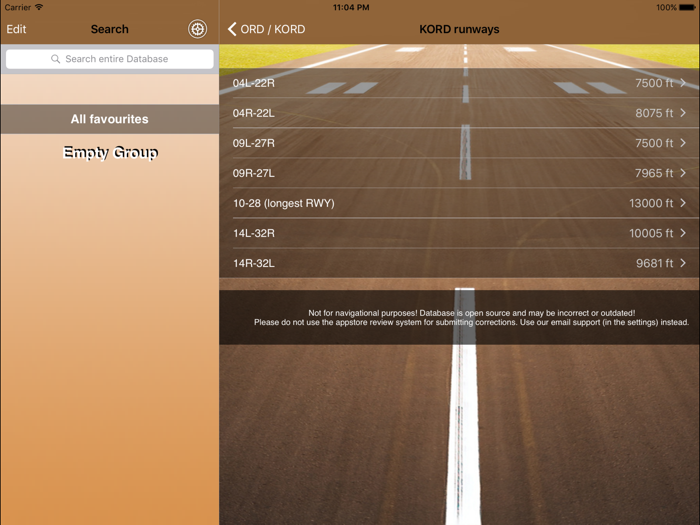This screenshot has height=525, width=700.
Task: Return to ORD / KORD airport page
Action: tap(273, 29)
